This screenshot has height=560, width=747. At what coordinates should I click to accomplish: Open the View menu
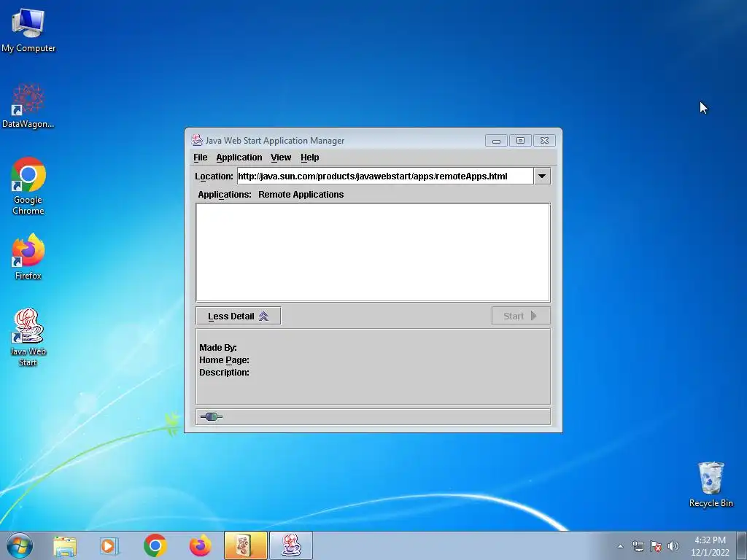click(x=281, y=157)
